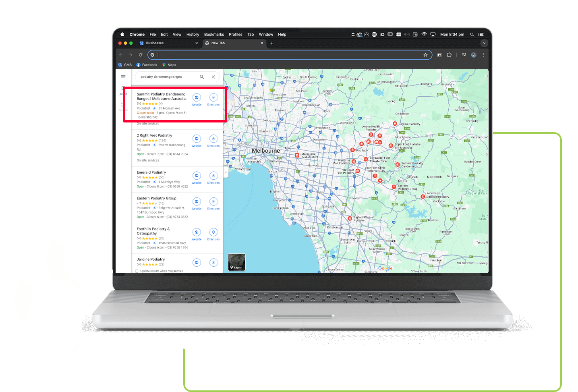Select the Emerald Podiatry map pin
Viewport: 578px width, 392px height.
423,197
